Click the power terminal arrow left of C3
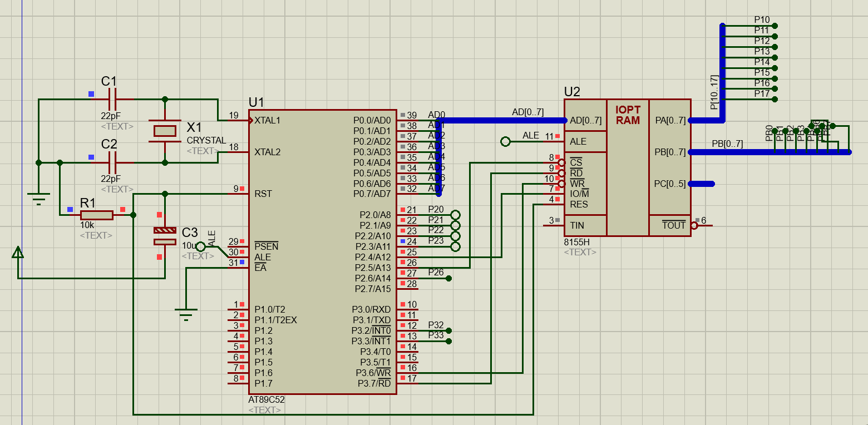The width and height of the screenshot is (868, 425). click(x=18, y=253)
